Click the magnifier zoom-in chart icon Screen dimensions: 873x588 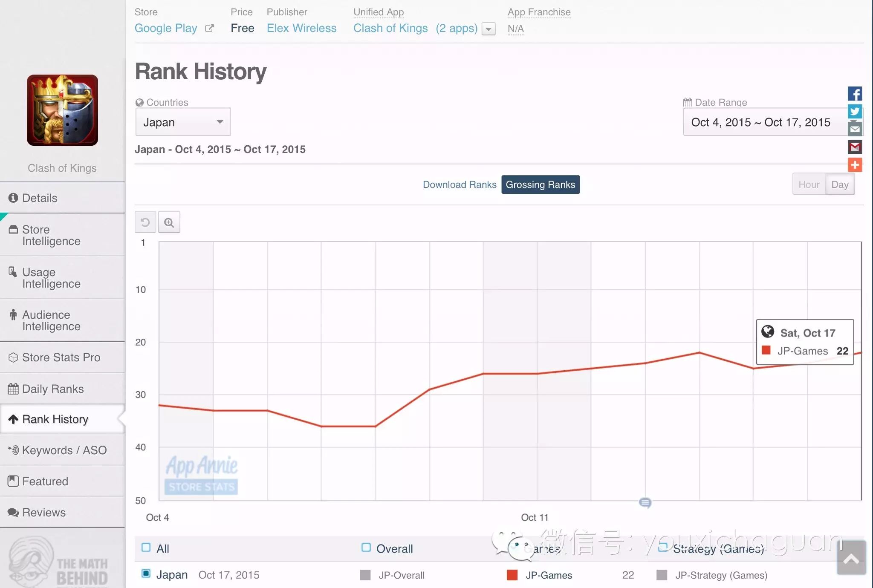[169, 222]
